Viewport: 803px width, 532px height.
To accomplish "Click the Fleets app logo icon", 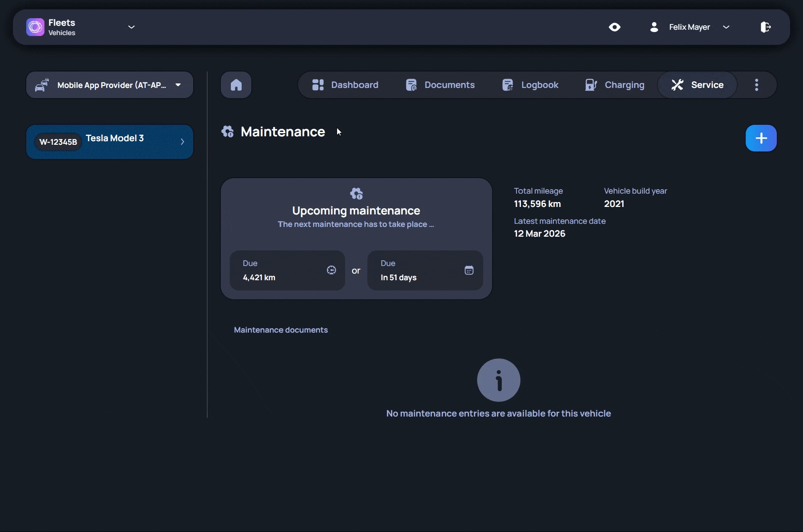I will [x=35, y=27].
